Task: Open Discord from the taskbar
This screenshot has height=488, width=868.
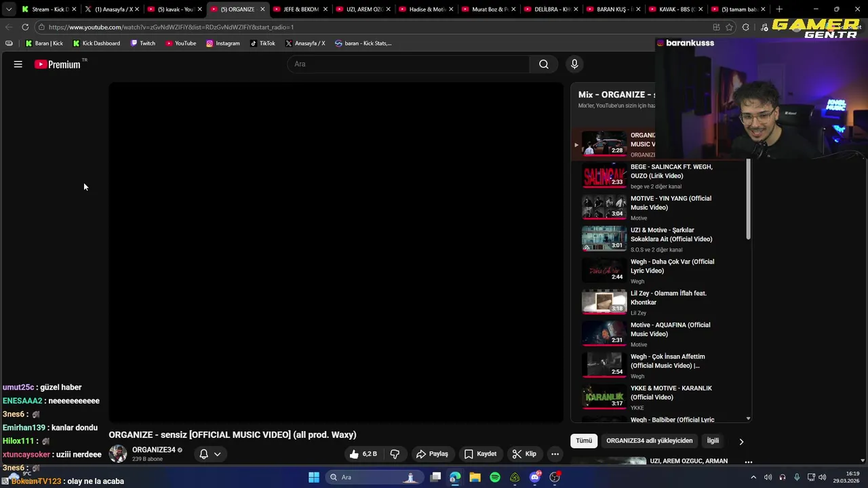Action: [x=535, y=477]
